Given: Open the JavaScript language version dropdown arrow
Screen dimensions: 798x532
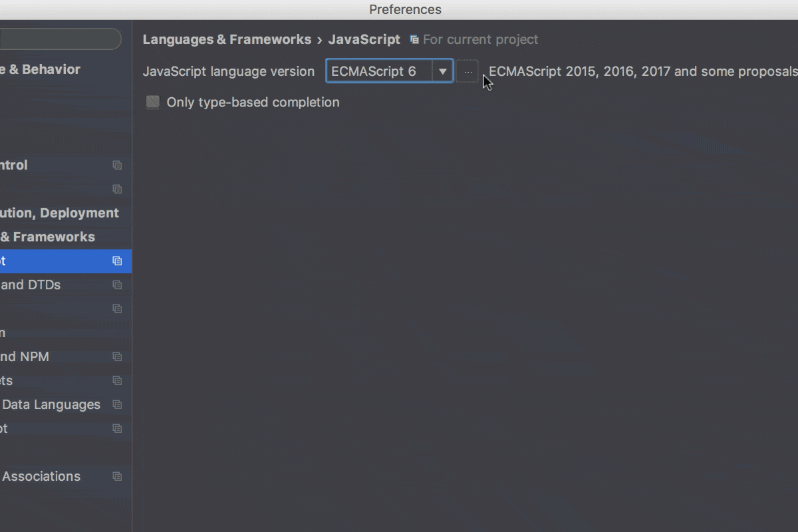Looking at the screenshot, I should coord(442,71).
